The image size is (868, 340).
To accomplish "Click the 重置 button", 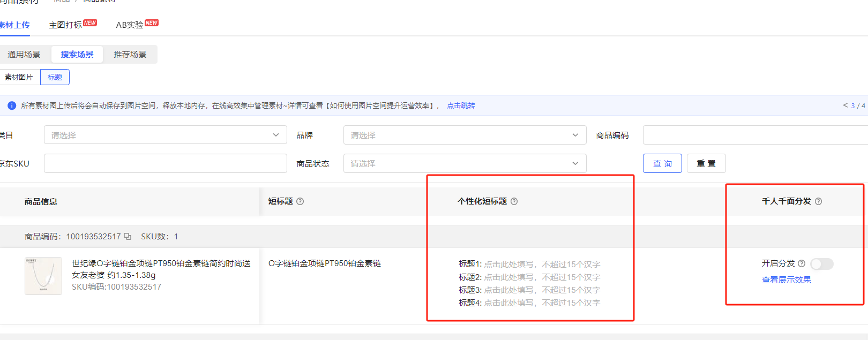I will 706,163.
